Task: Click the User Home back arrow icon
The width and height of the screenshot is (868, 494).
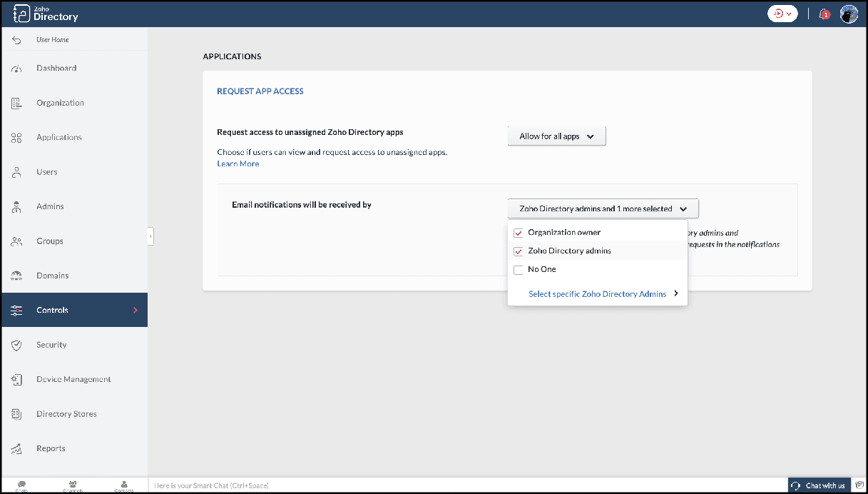Action: point(17,40)
